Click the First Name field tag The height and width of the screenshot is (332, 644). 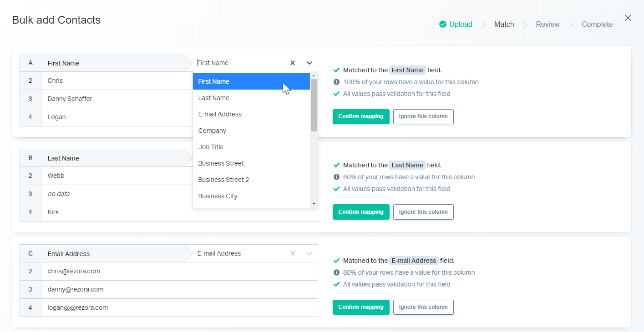(x=407, y=70)
